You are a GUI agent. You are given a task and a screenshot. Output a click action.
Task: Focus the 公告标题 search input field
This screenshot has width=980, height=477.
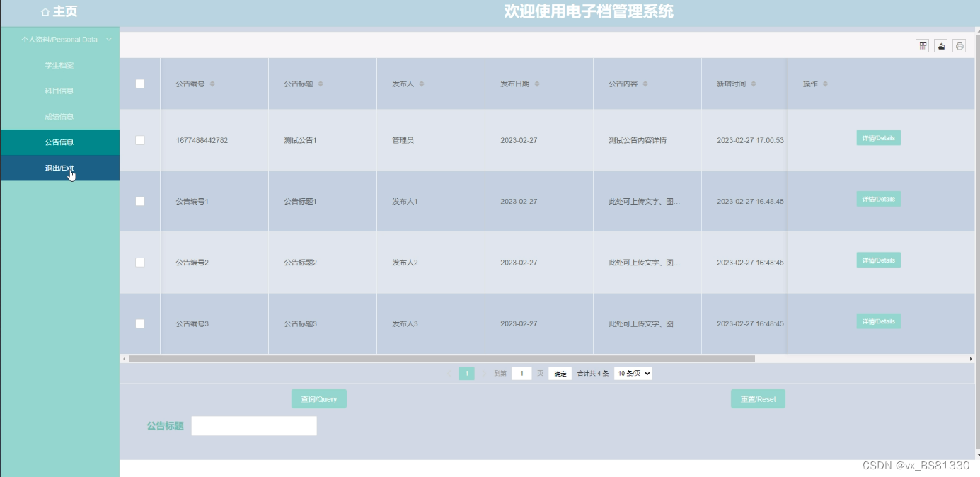click(254, 426)
